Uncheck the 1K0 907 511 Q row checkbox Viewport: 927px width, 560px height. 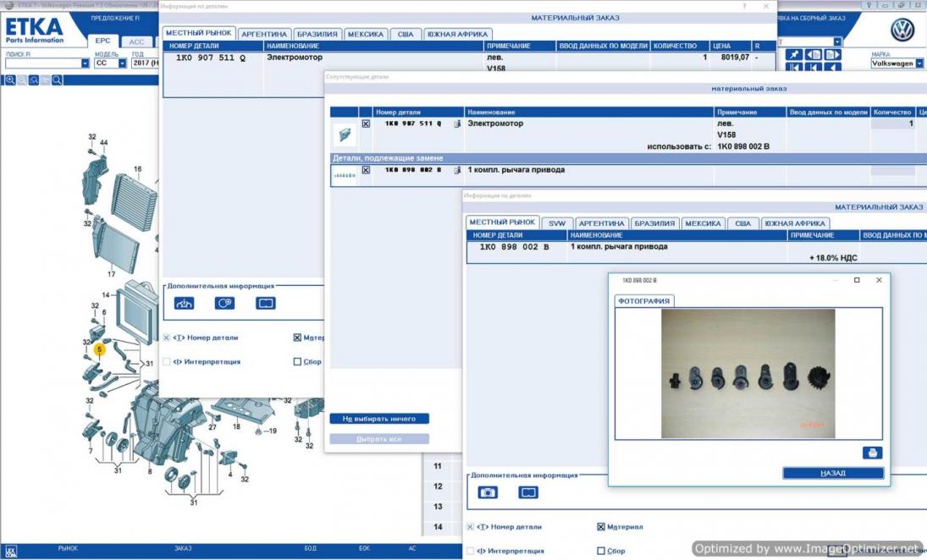366,124
